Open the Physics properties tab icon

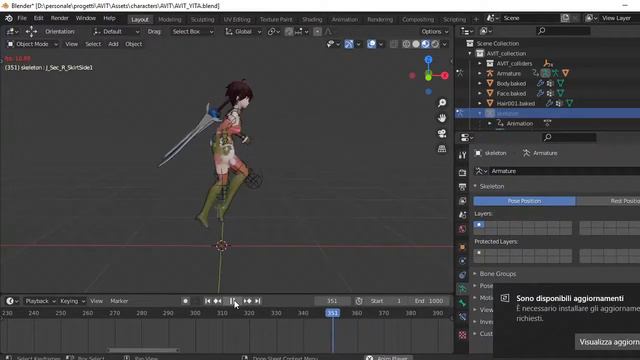click(462, 261)
